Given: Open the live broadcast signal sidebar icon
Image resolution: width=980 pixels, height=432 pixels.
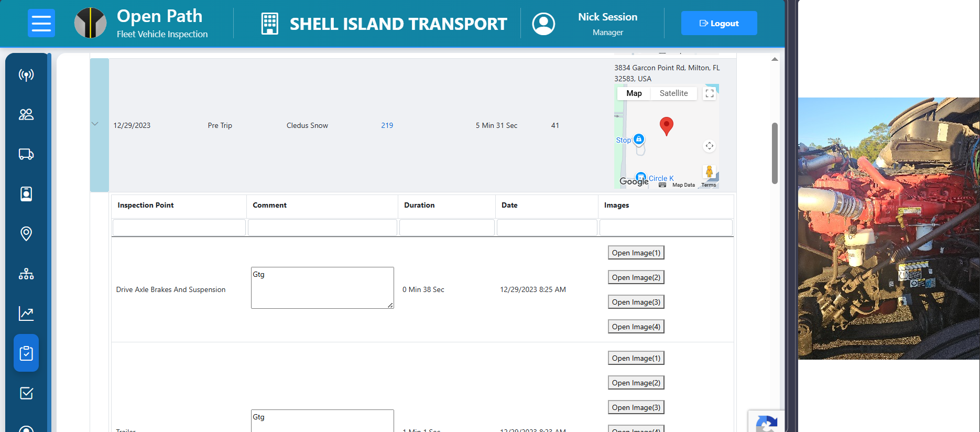Looking at the screenshot, I should [x=26, y=75].
